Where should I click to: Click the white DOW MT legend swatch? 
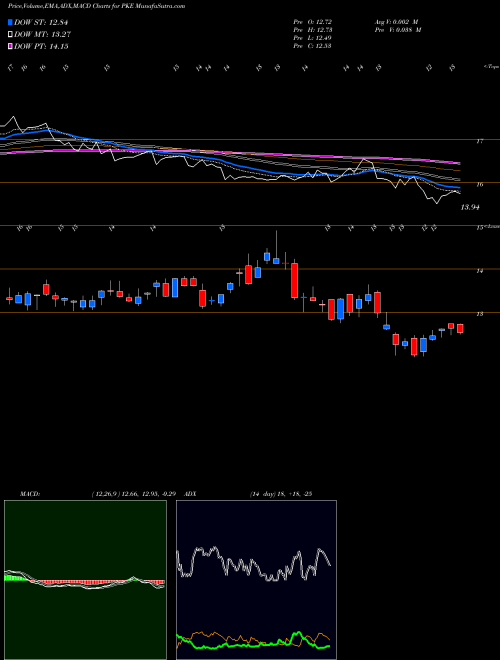(x=11, y=35)
